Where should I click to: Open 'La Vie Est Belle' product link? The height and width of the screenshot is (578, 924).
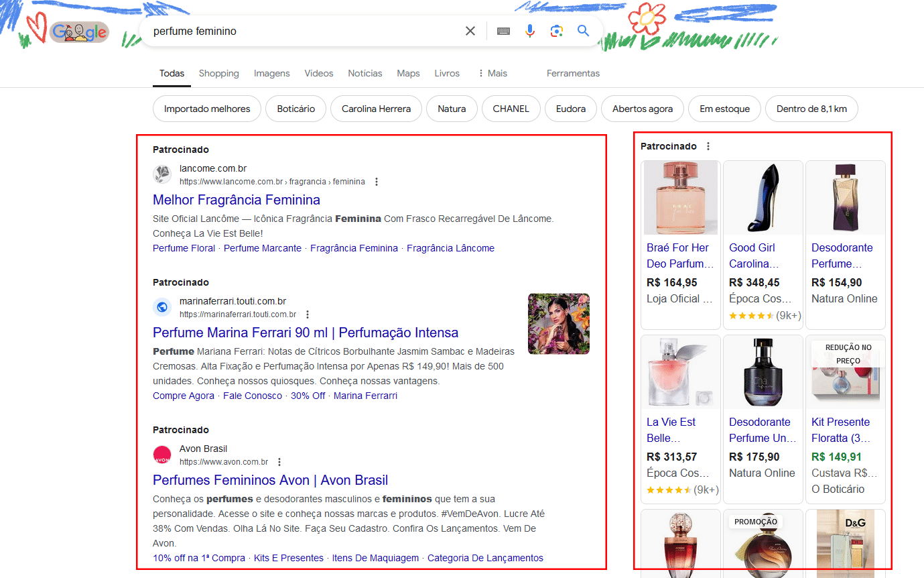pos(672,430)
